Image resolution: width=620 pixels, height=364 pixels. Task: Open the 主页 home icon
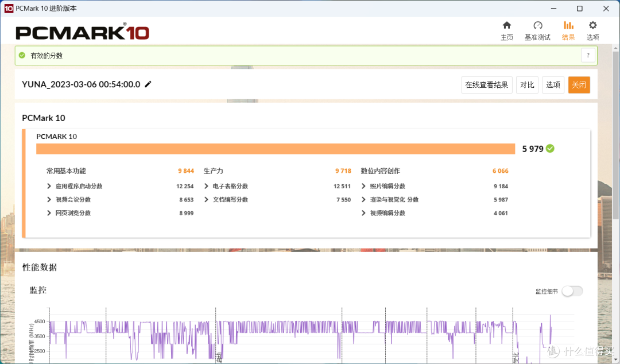coord(506,26)
